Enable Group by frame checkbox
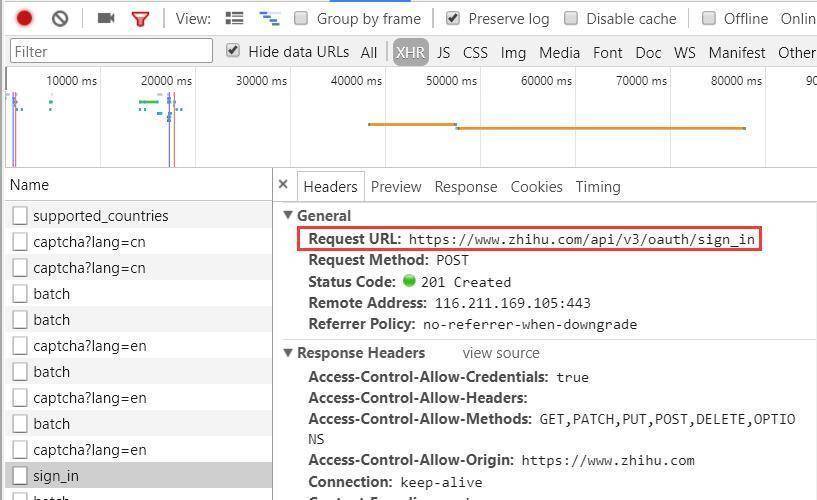817x500 pixels. [x=301, y=19]
